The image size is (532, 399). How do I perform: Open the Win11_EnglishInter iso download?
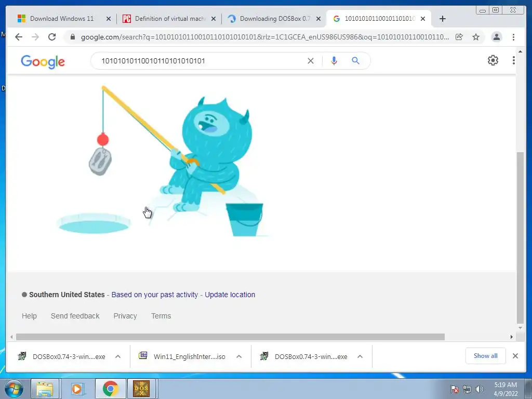pyautogui.click(x=183, y=356)
